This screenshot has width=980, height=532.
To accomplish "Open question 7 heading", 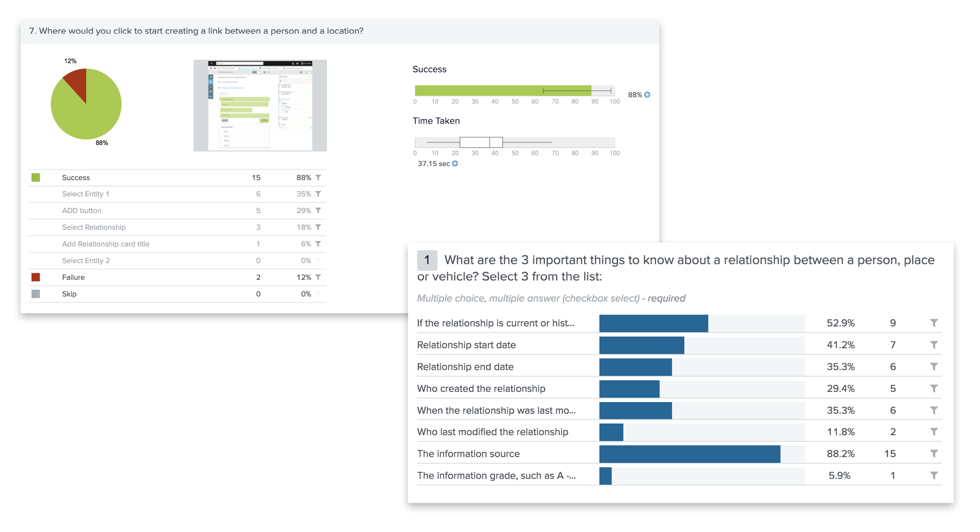I will pos(196,30).
